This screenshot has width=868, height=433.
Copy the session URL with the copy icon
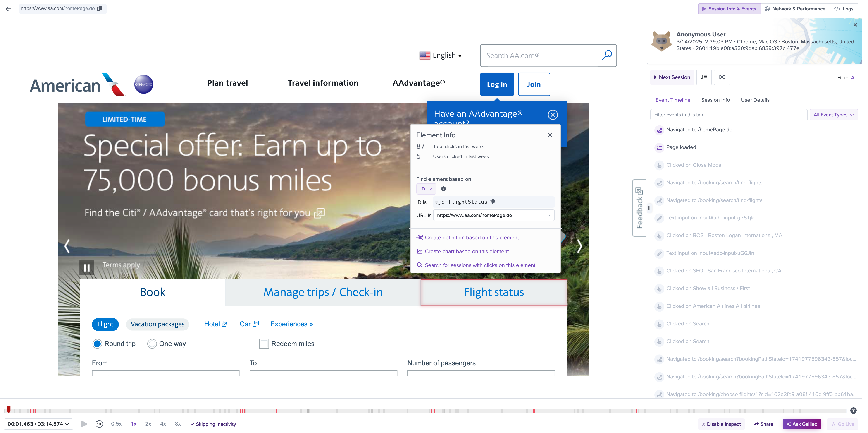coord(100,8)
